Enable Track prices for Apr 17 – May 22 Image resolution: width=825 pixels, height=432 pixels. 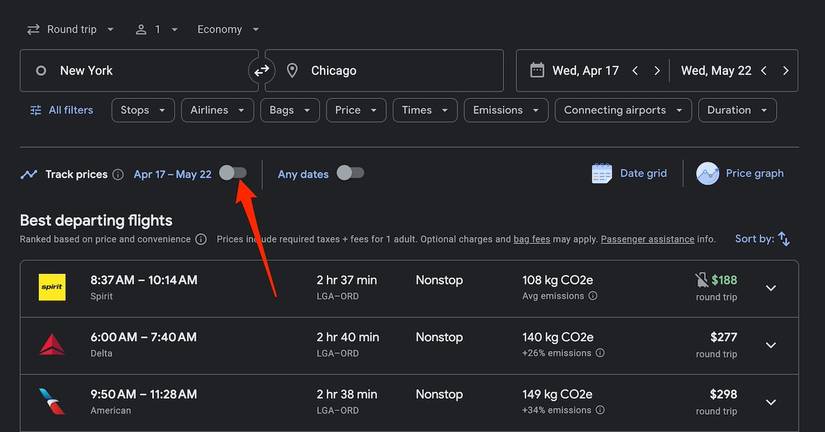tap(233, 173)
